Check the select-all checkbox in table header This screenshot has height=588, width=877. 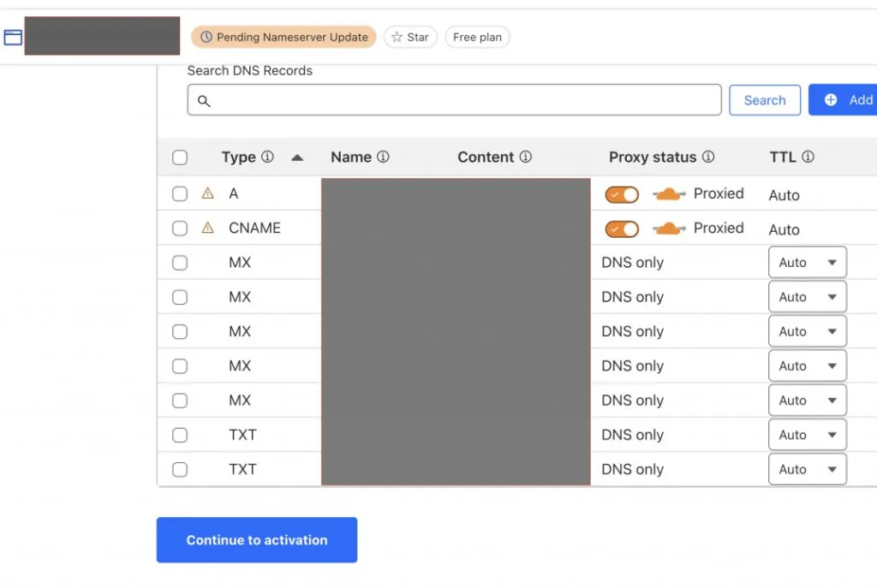(x=180, y=157)
